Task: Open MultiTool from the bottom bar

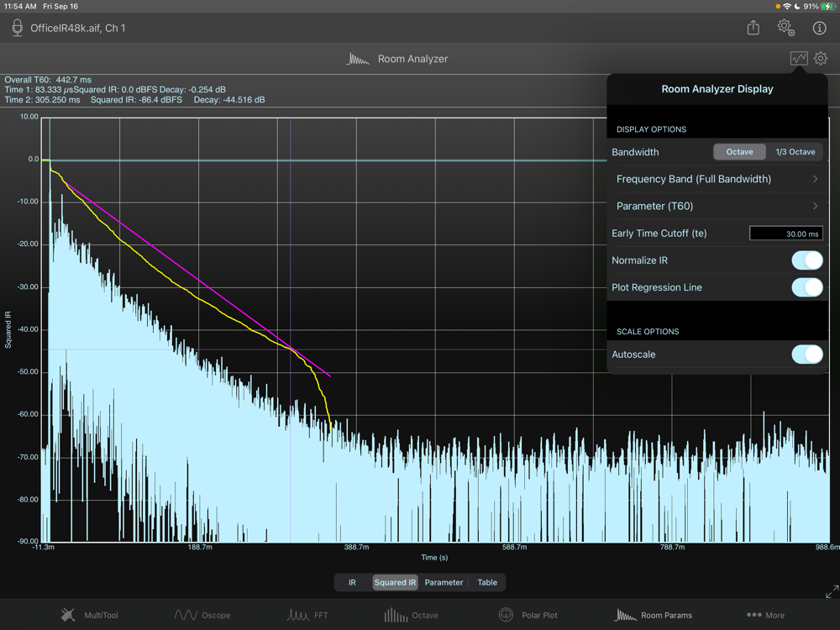Action: (92, 615)
